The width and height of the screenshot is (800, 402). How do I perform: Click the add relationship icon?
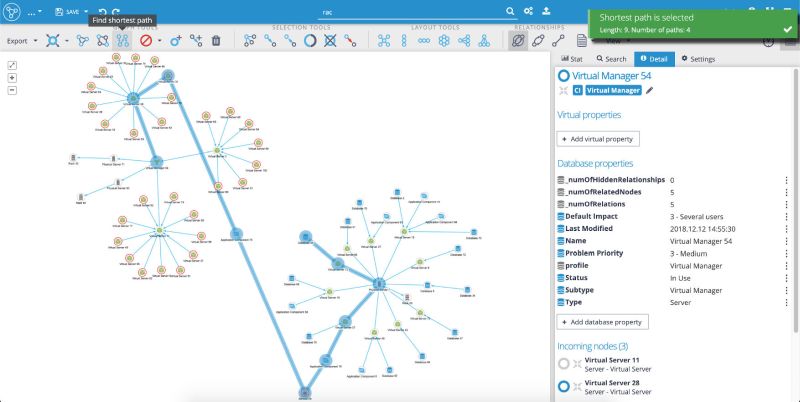[x=196, y=41]
